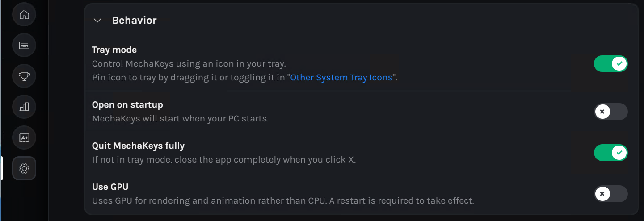Enable the Use GPU toggle
The image size is (644, 221).
click(610, 194)
